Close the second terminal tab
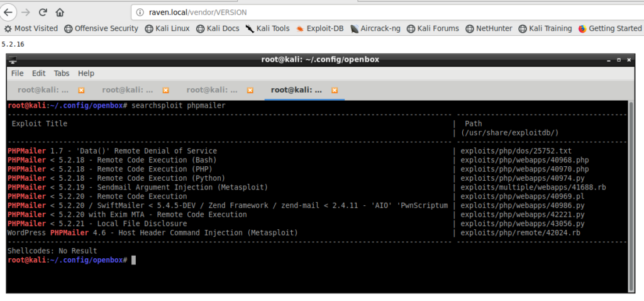Viewport: 644px width, 301px height. (x=165, y=90)
